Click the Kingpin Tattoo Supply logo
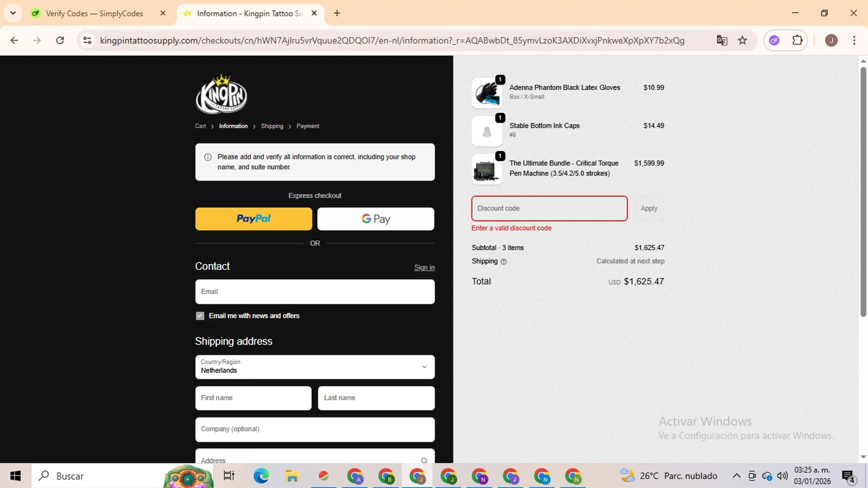868x488 pixels. (222, 94)
